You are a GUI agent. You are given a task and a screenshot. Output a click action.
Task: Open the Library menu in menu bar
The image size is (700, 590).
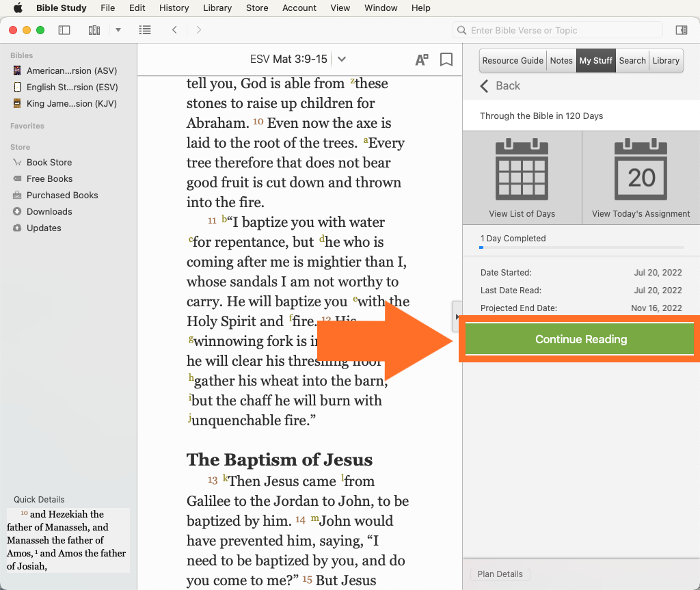click(x=217, y=8)
